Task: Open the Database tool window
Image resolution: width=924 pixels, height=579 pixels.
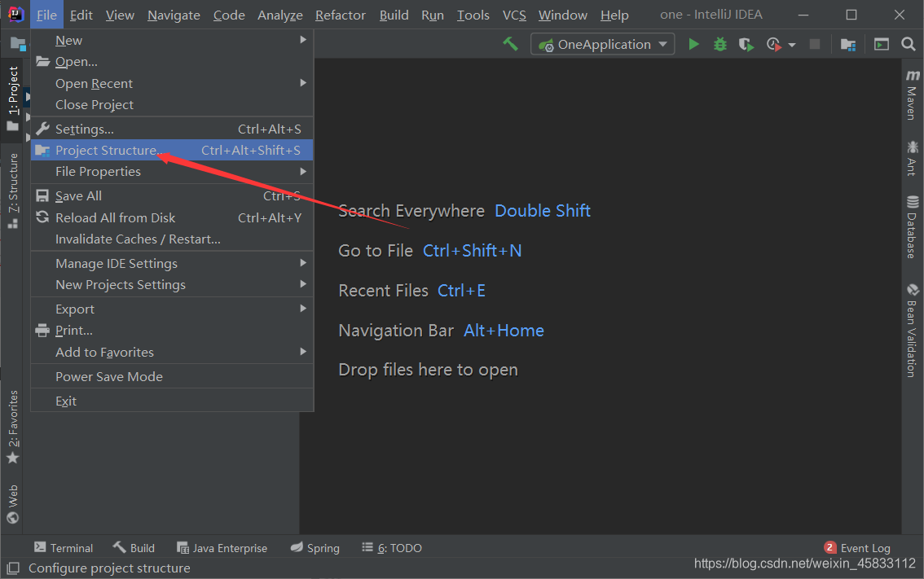Action: [x=913, y=226]
